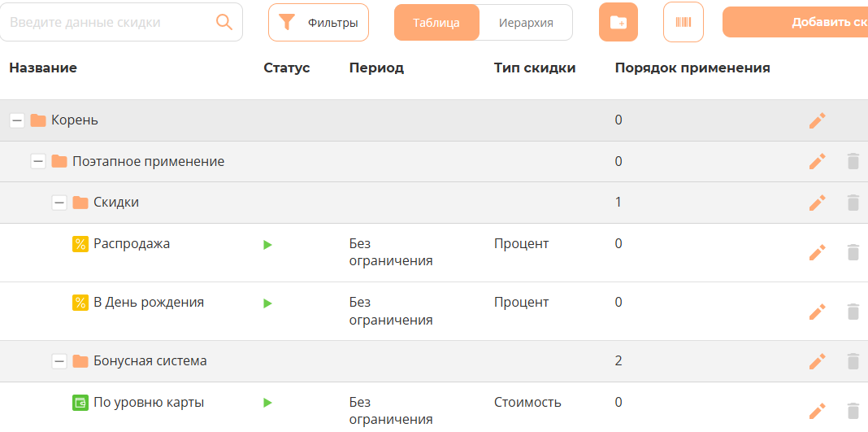Image resolution: width=868 pixels, height=432 pixels.
Task: Delete the Скидки folder using trash icon
Action: pos(853,203)
